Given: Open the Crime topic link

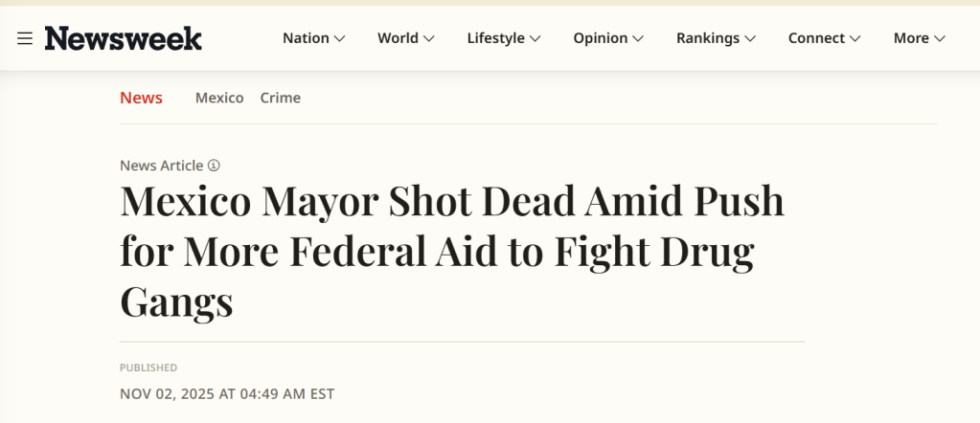Looking at the screenshot, I should (280, 98).
